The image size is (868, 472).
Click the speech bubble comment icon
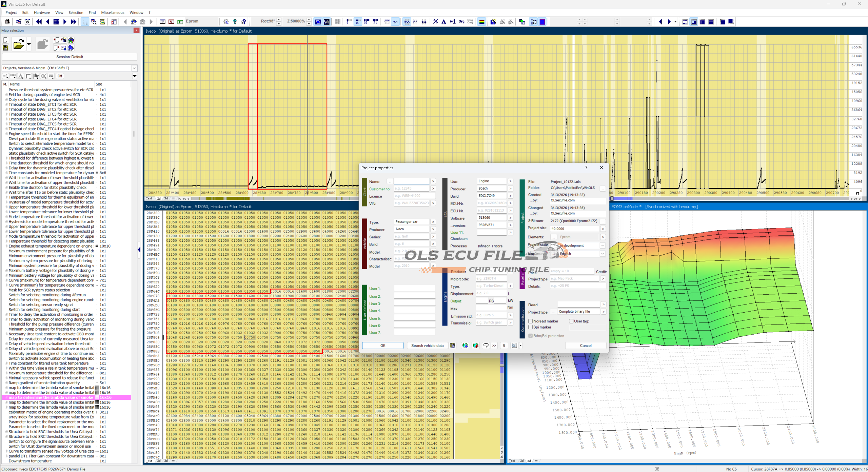[x=486, y=346]
